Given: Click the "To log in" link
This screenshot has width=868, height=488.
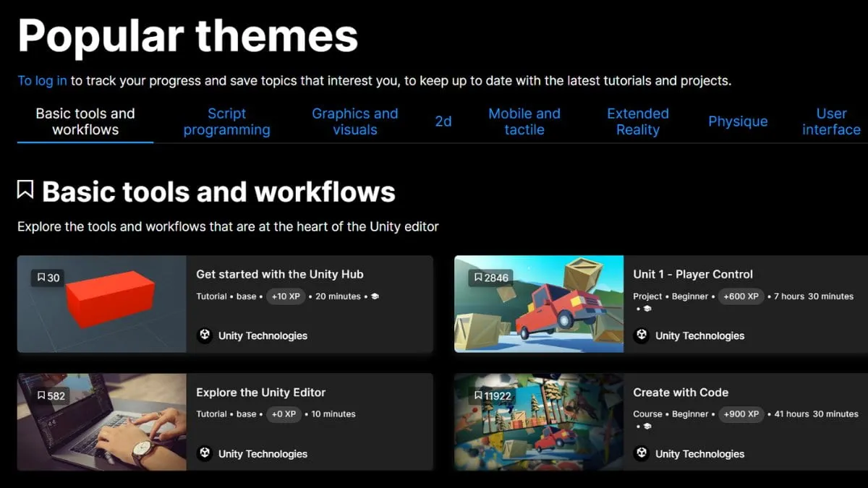Looking at the screenshot, I should click(x=42, y=81).
